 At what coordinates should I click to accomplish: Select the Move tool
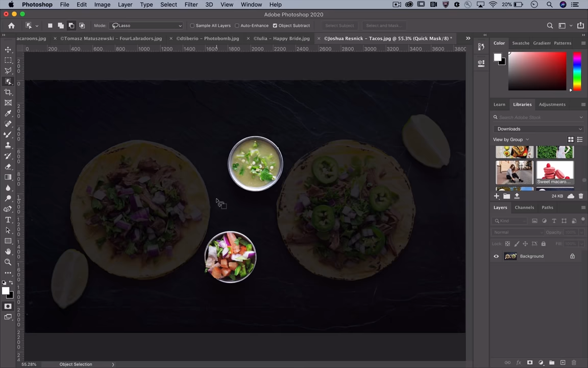pyautogui.click(x=8, y=50)
